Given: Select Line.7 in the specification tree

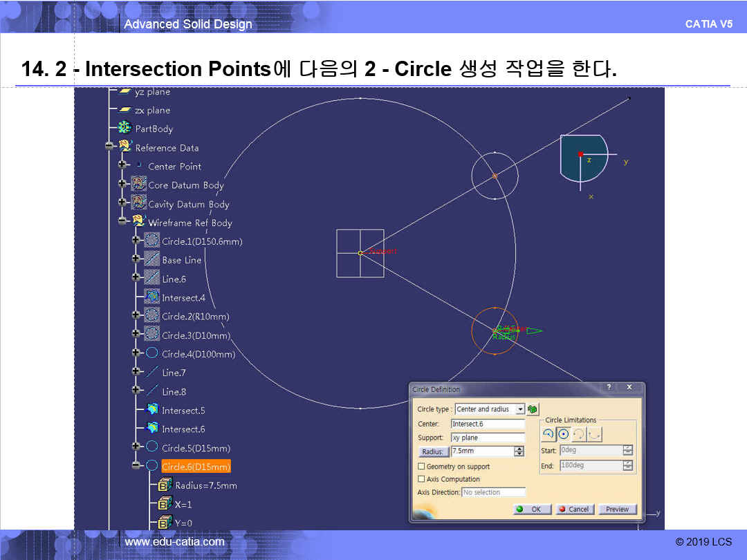Looking at the screenshot, I should 174,373.
